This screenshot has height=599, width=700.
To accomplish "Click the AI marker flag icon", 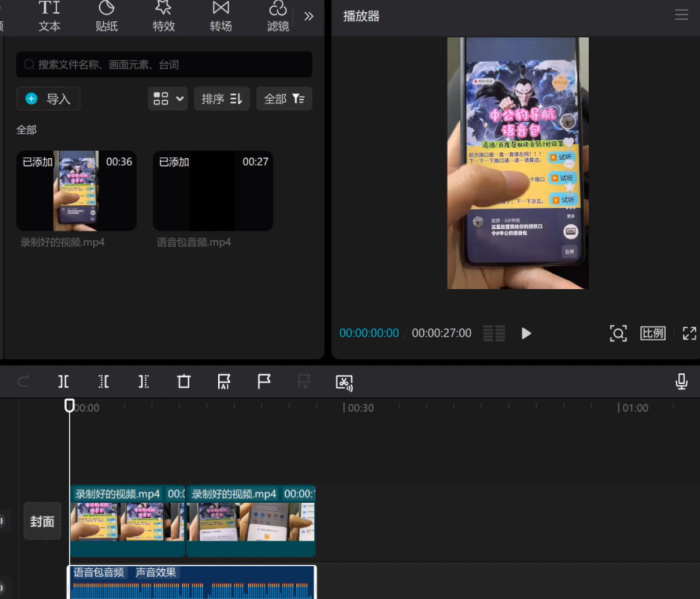I will 224,382.
